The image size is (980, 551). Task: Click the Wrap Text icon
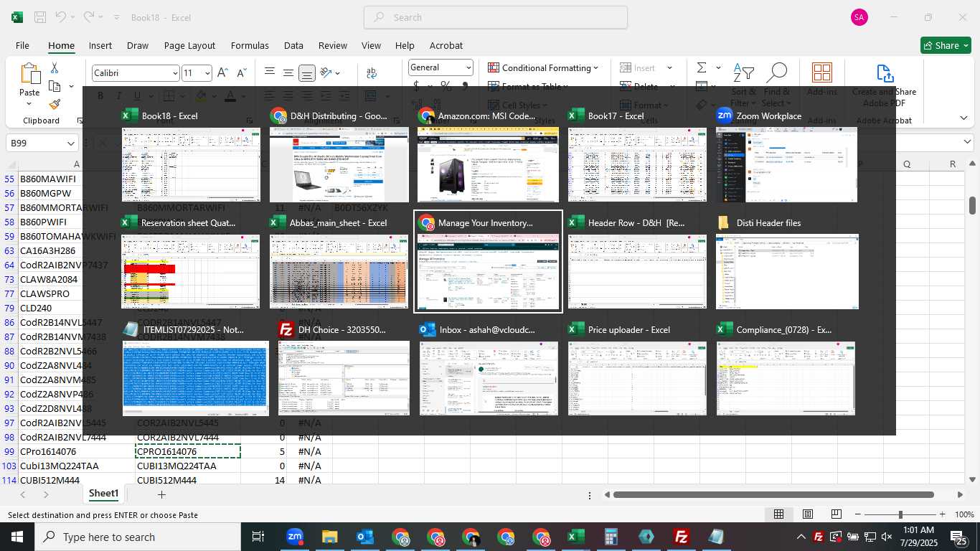pyautogui.click(x=372, y=72)
